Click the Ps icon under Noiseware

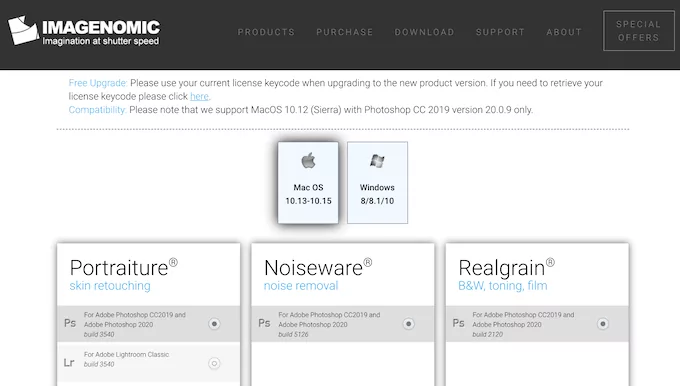[264, 323]
